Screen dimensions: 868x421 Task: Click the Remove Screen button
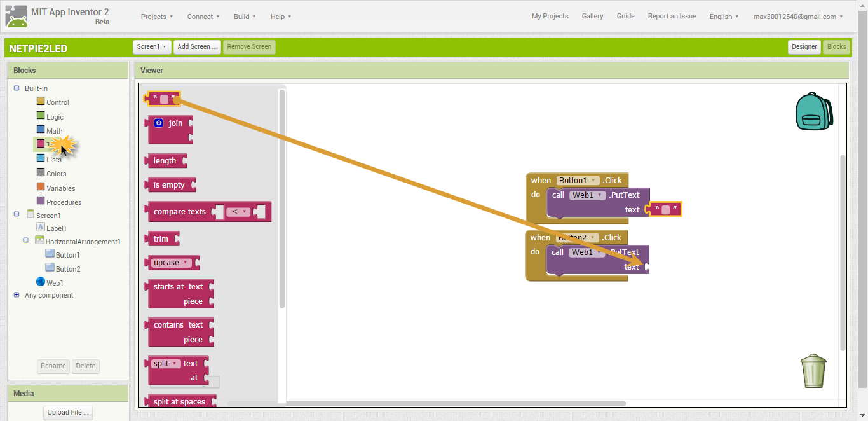pos(249,46)
